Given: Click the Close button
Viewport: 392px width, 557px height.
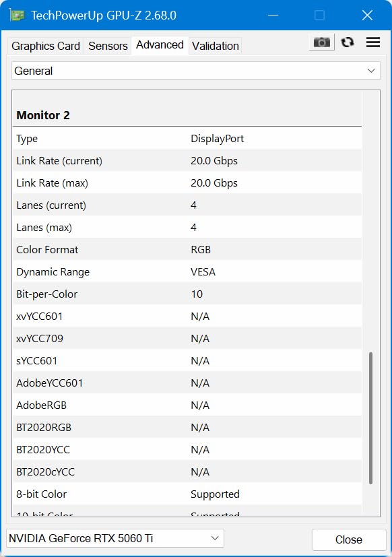Looking at the screenshot, I should click(349, 539).
